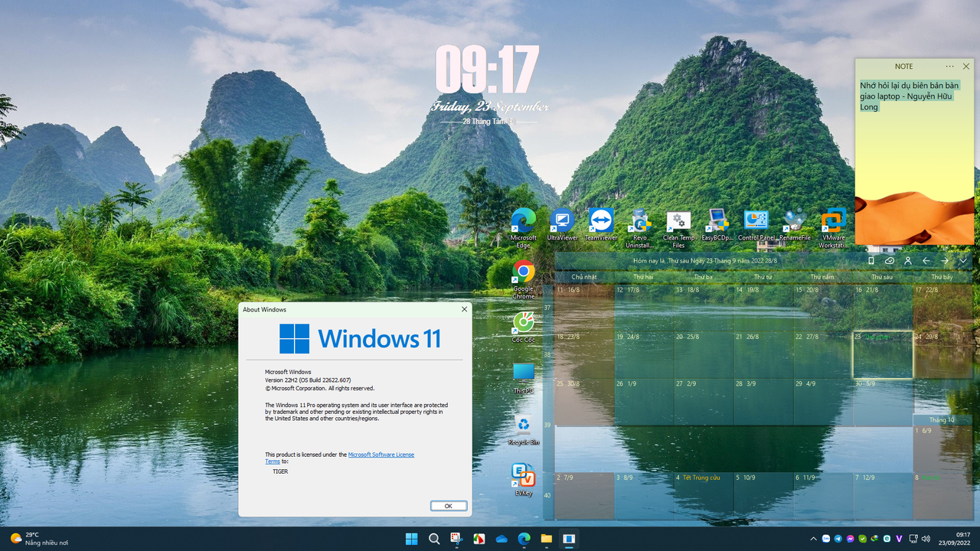
Task: Click OK to close About Windows
Action: coord(448,505)
